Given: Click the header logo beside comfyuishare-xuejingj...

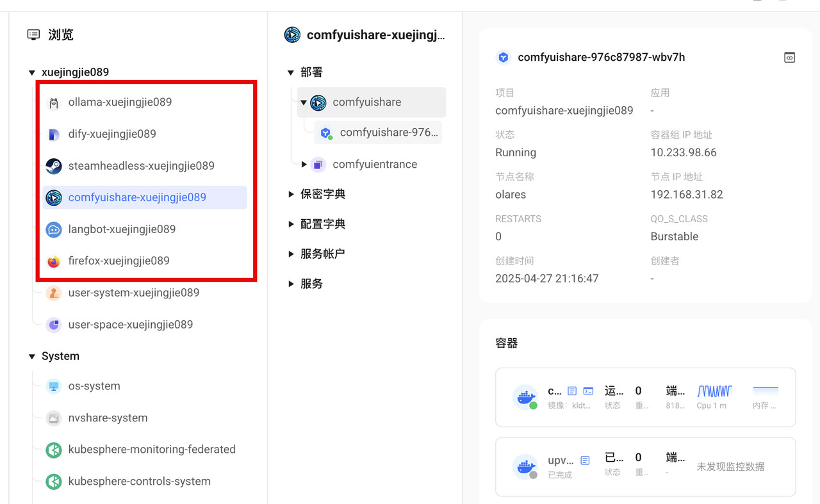Looking at the screenshot, I should [x=292, y=35].
